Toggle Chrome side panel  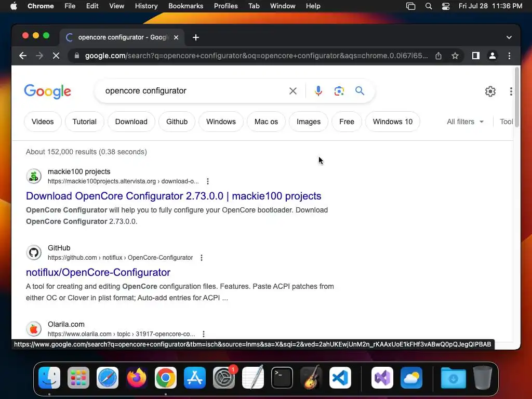click(x=476, y=56)
